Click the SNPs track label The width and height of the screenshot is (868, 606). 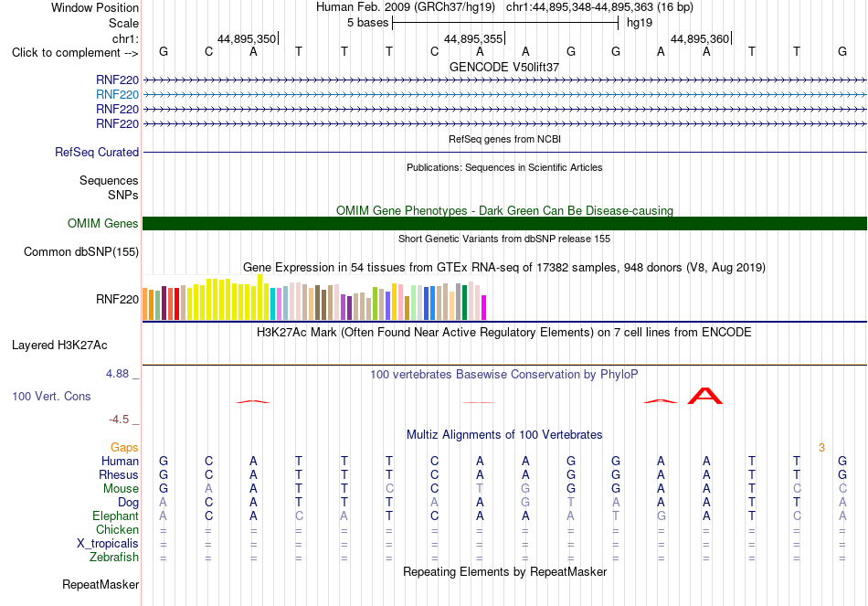(x=123, y=195)
